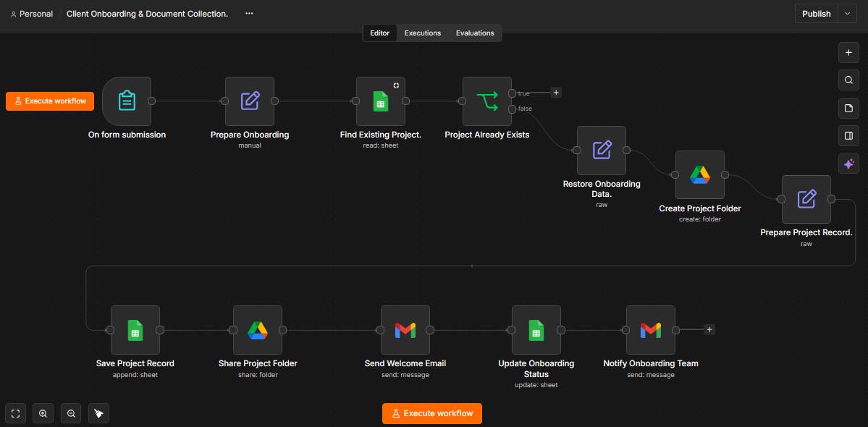
Task: Click the workflow name Client Onboarding & Document Collection
Action: [147, 14]
